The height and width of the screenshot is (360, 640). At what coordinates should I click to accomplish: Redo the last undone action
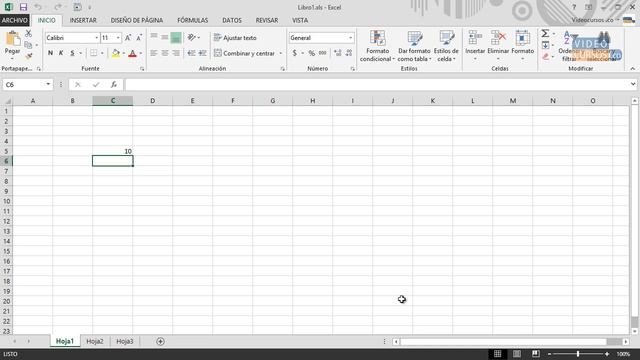click(x=58, y=7)
